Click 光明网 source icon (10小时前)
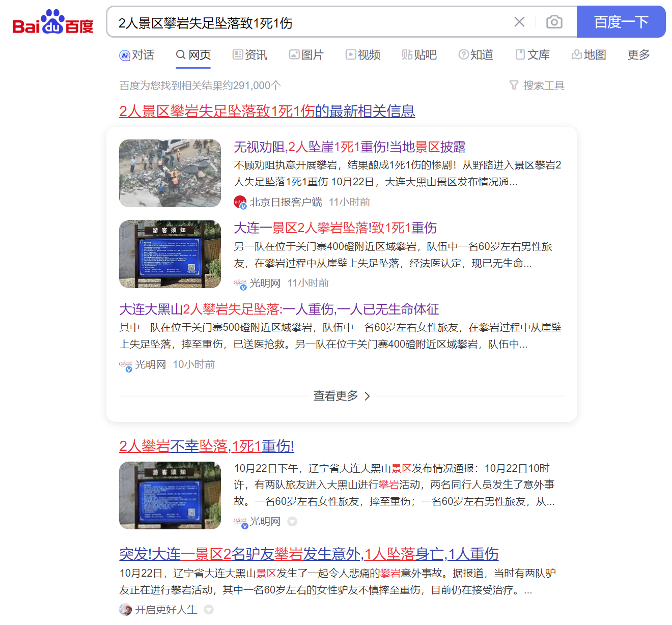The height and width of the screenshot is (625, 672). pos(126,365)
